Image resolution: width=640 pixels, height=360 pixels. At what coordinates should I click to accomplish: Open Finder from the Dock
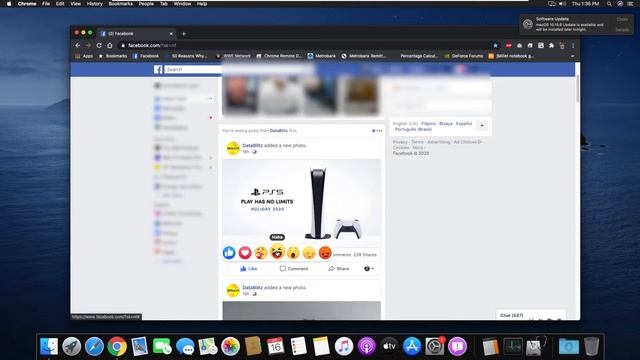[49, 347]
